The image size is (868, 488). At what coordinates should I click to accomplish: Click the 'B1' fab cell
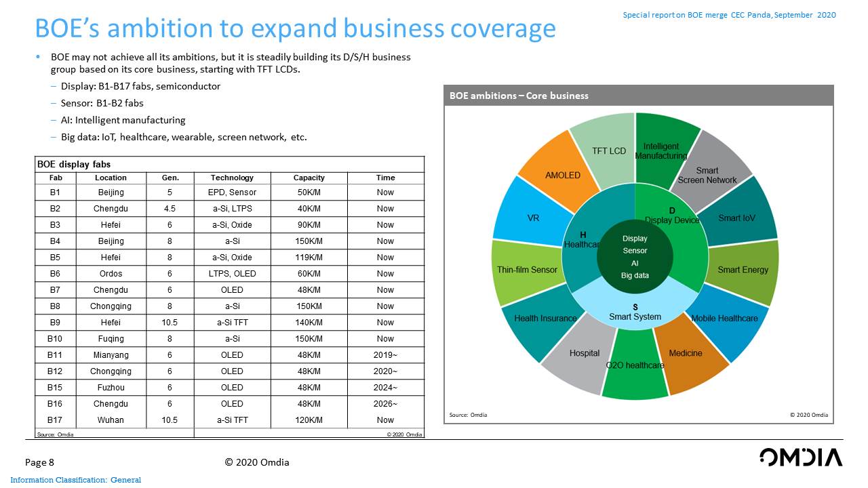[55, 192]
